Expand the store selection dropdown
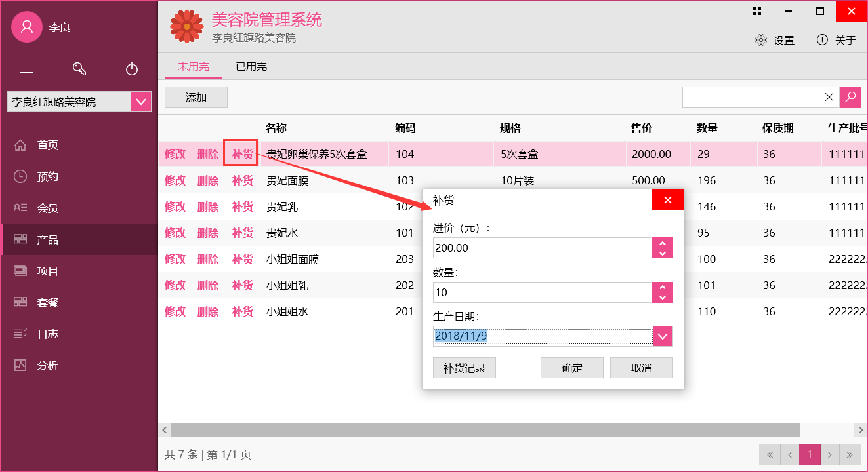 point(141,102)
